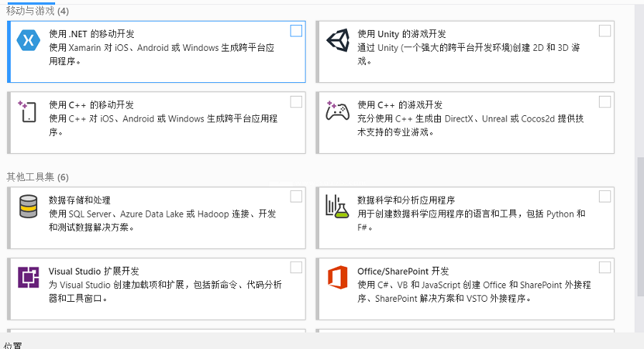Screen dimensions: 644x349
Task: Click the 位置 label at the bottom
Action: (12, 345)
